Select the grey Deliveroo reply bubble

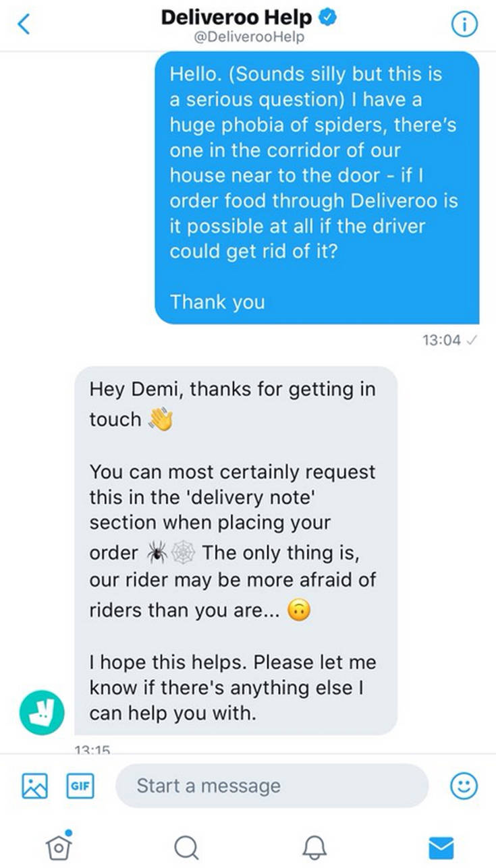coord(236,550)
